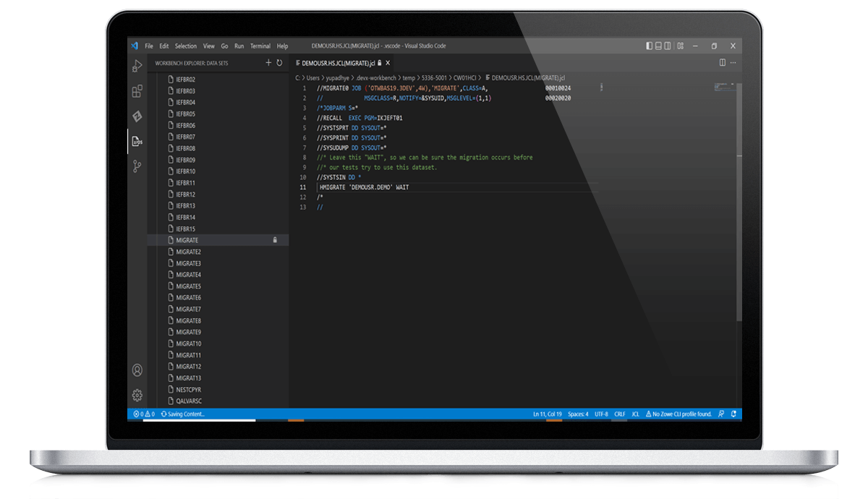Screen dimensions: 868x499
Task: Open the Run and Debug view
Action: [x=137, y=67]
